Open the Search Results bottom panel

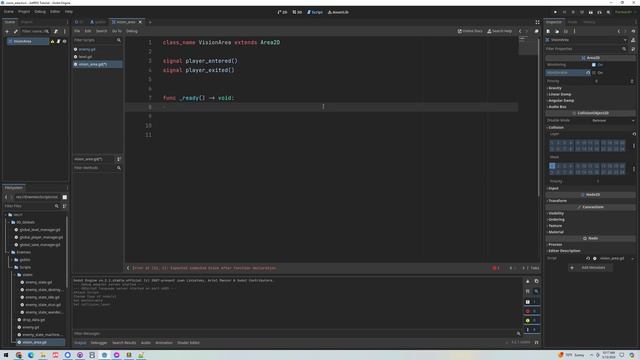pos(124,343)
